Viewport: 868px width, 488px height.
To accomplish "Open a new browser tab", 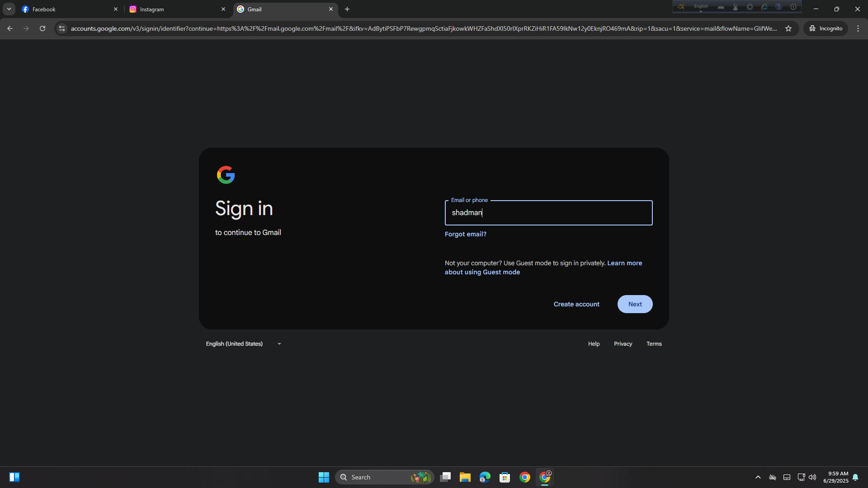I will point(347,9).
